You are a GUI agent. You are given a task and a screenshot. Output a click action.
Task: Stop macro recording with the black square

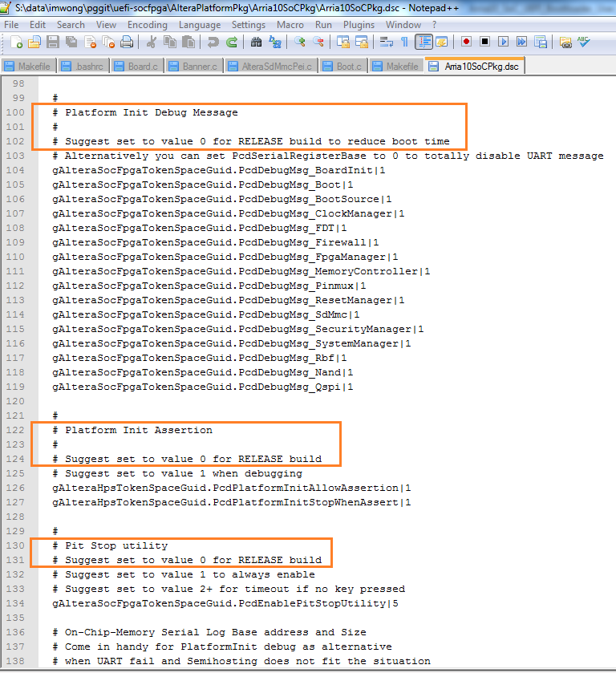tap(484, 42)
